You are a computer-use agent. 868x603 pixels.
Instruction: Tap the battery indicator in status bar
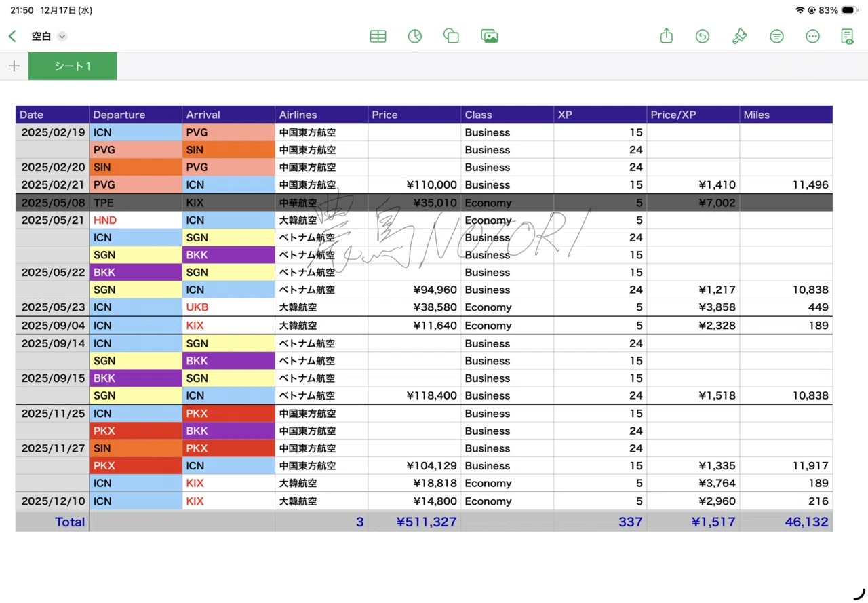[x=850, y=10]
